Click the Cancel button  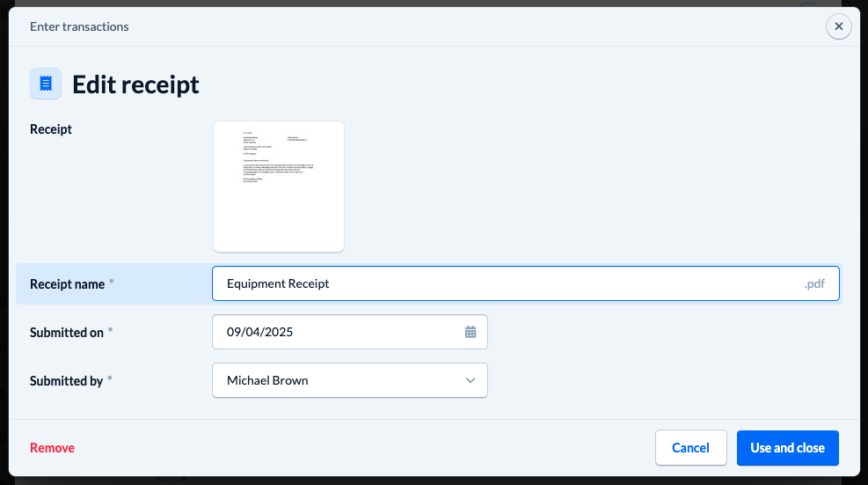coord(691,448)
